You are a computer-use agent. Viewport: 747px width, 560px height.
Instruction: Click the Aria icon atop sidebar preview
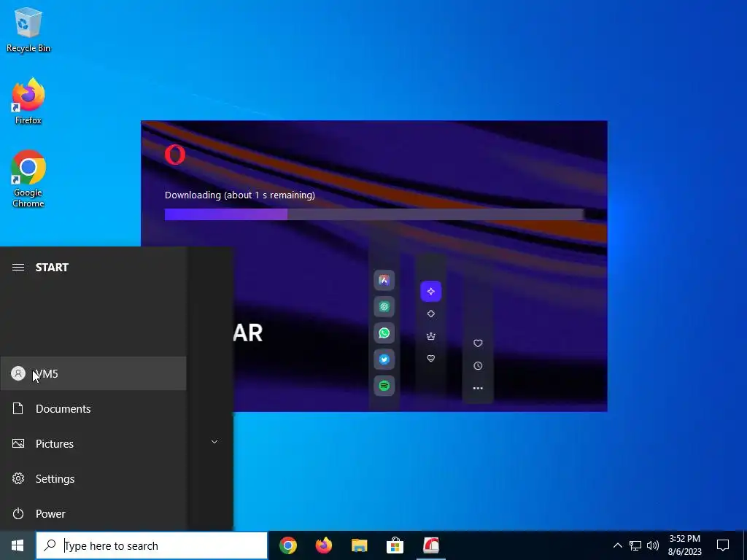pyautogui.click(x=384, y=280)
